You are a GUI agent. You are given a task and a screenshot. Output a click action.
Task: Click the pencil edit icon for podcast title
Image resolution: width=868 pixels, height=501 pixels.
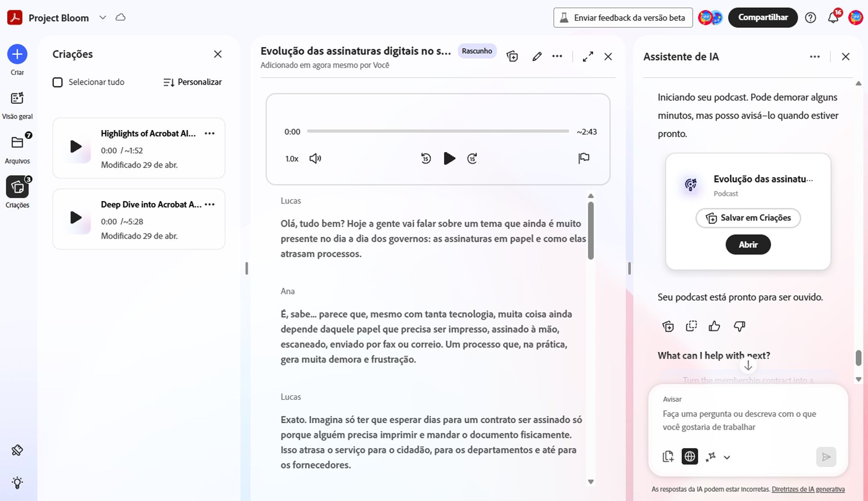click(x=537, y=57)
